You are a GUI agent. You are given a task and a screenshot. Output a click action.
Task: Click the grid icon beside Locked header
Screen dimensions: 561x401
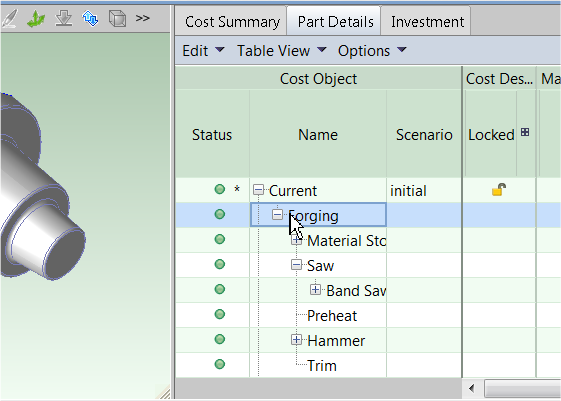(x=525, y=132)
